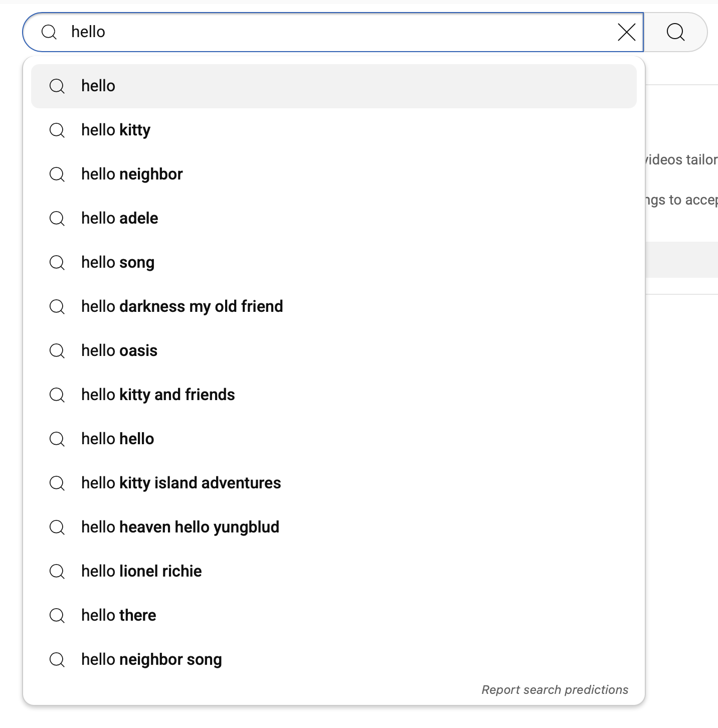The width and height of the screenshot is (718, 728).
Task: Select the 'hello kitty' suggestion text
Action: coord(116,130)
